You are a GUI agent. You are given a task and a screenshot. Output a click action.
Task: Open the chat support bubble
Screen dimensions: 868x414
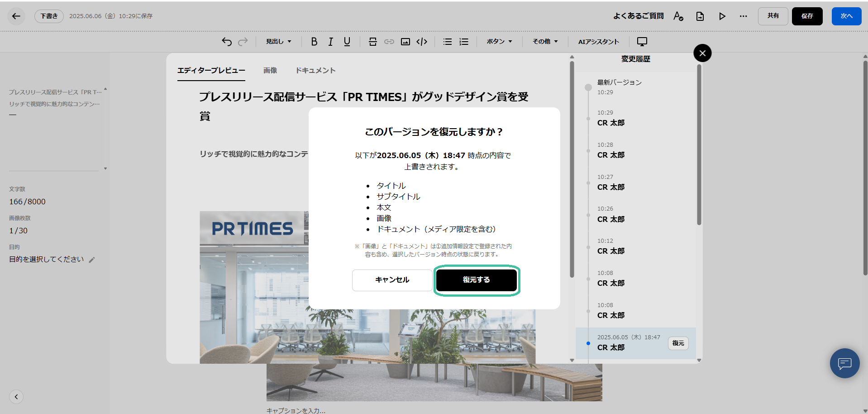[x=844, y=363]
